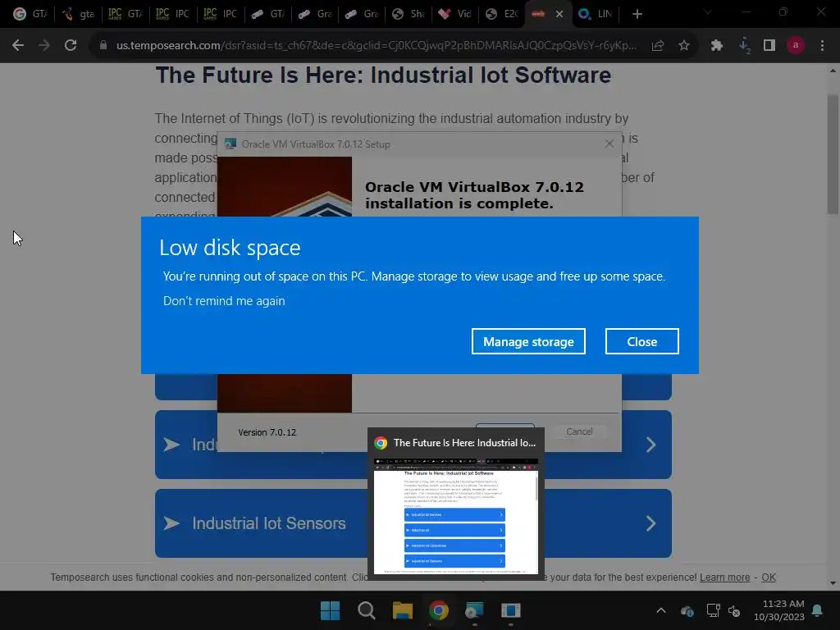
Task: Switch to the gta tab
Action: tap(78, 14)
